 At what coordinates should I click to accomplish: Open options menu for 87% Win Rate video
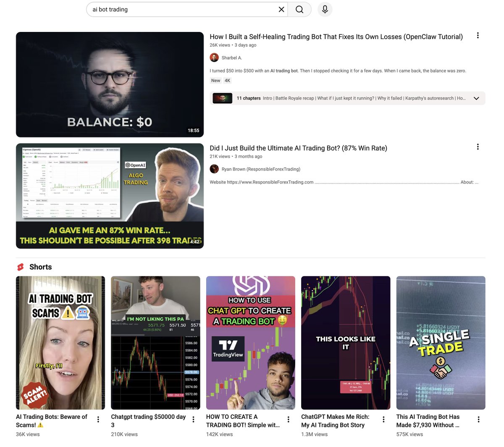pyautogui.click(x=478, y=147)
